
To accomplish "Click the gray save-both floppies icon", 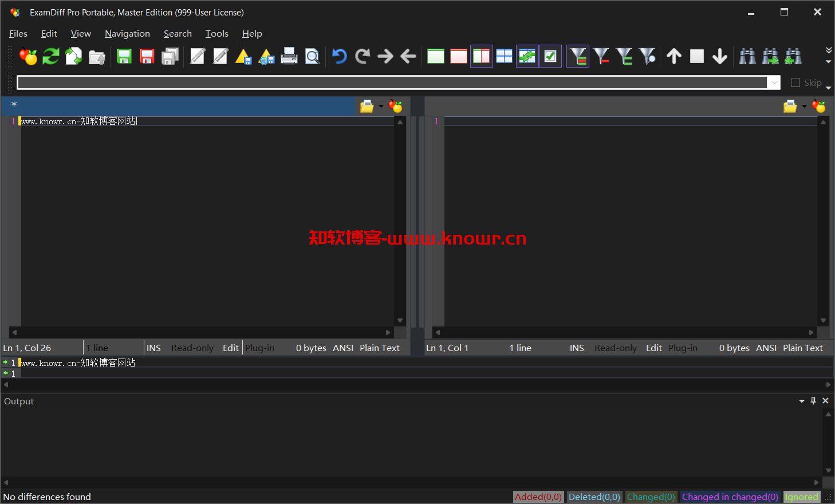I will pos(170,56).
